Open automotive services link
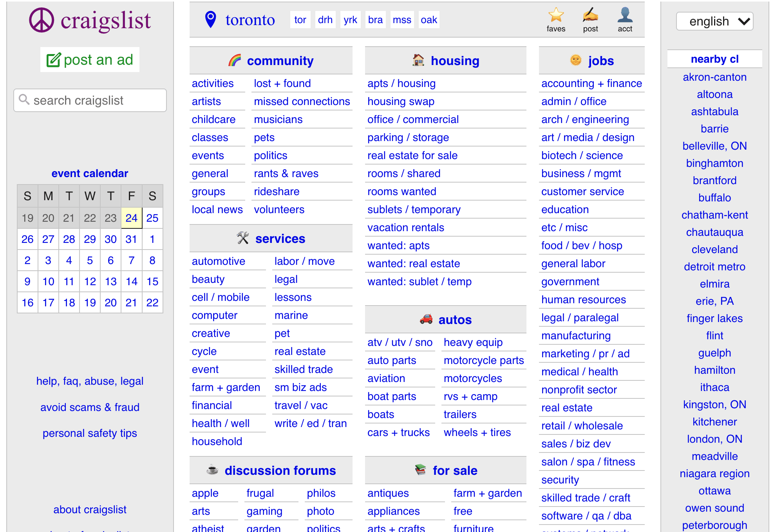 coord(219,261)
